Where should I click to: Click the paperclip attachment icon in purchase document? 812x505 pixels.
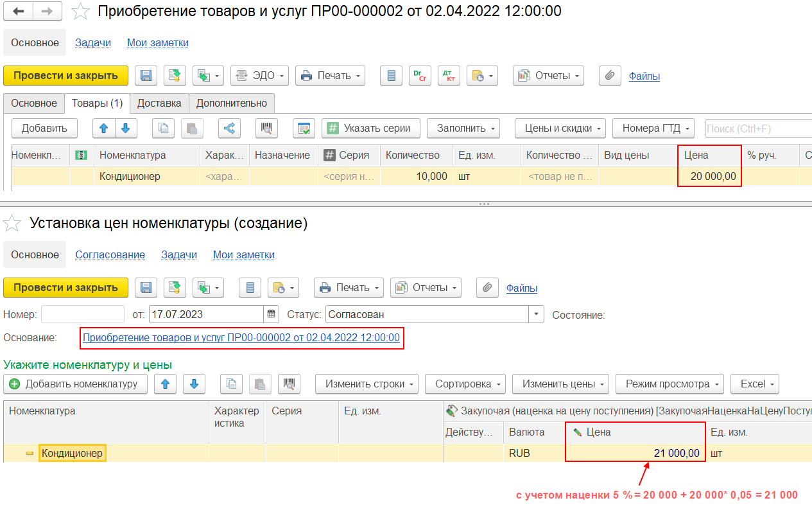610,76
